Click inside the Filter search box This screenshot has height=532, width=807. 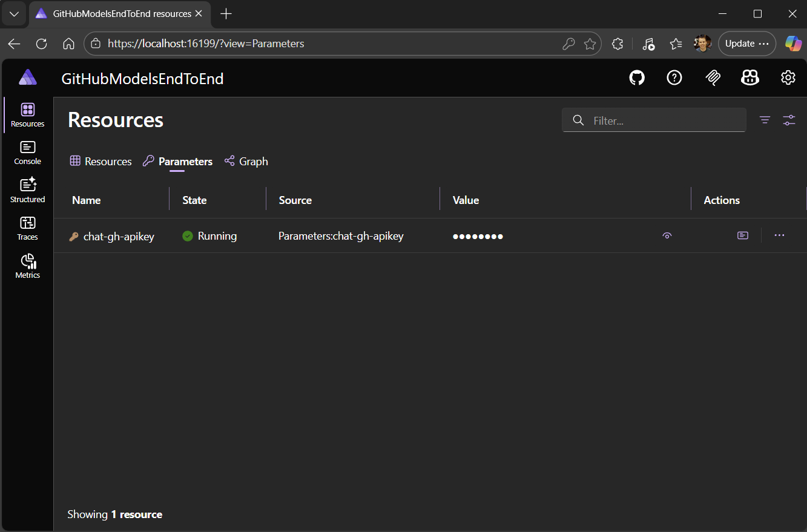[654, 120]
